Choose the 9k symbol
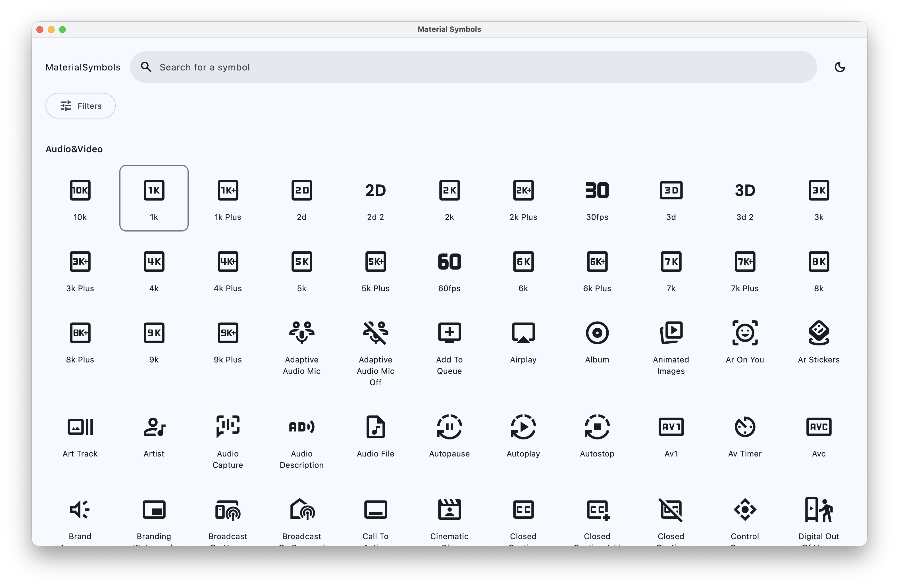Viewport: 899px width, 588px height. 154,333
